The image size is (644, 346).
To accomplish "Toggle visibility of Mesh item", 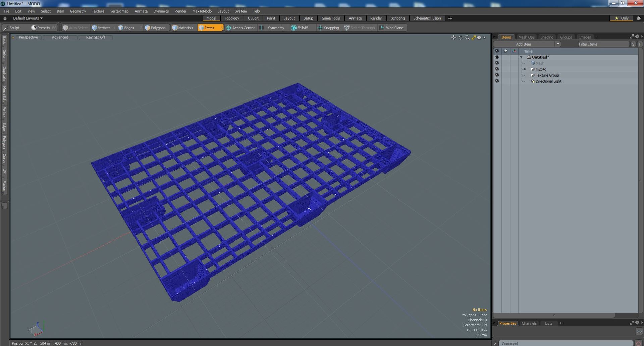I will point(497,63).
